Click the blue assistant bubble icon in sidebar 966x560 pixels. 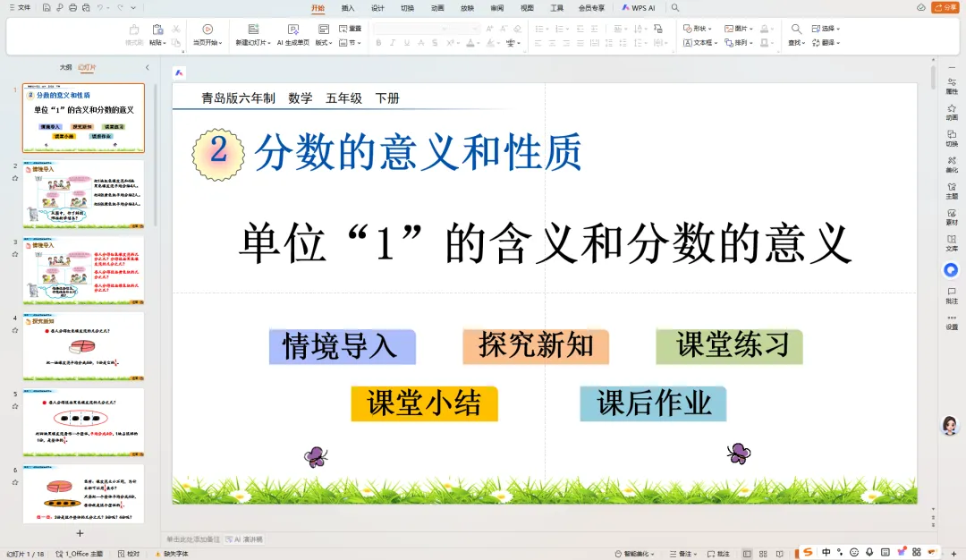[951, 270]
